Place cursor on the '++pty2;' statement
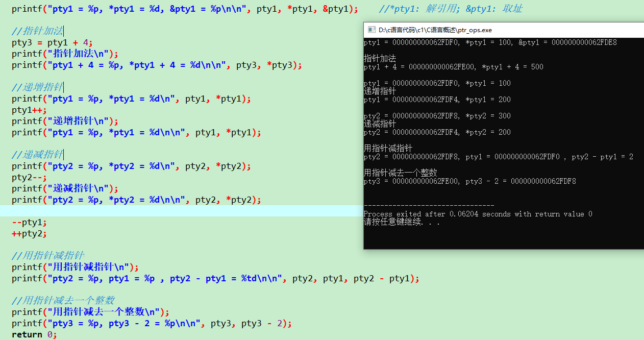The image size is (644, 340). click(30, 233)
